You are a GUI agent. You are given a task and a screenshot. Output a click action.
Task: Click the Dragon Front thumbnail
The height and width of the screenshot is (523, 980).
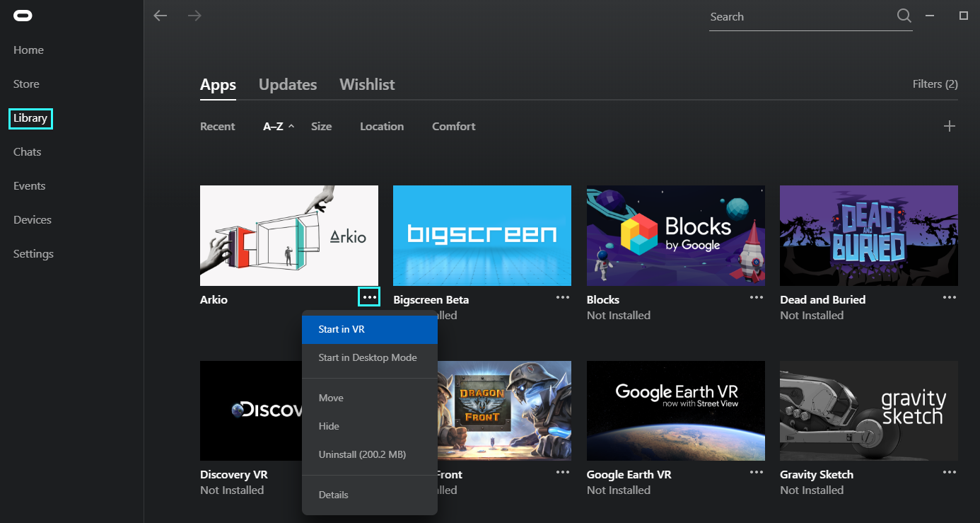[x=505, y=410]
